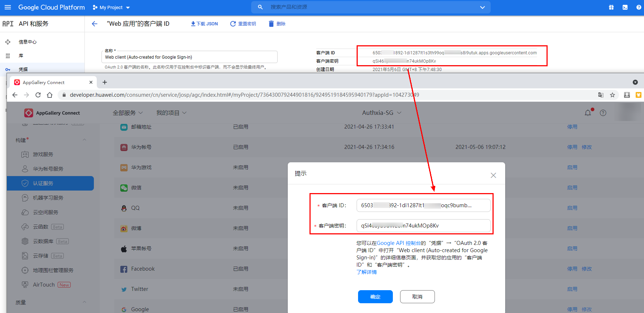The height and width of the screenshot is (313, 644).
Task: Open AppGallery notification bell
Action: 588,113
